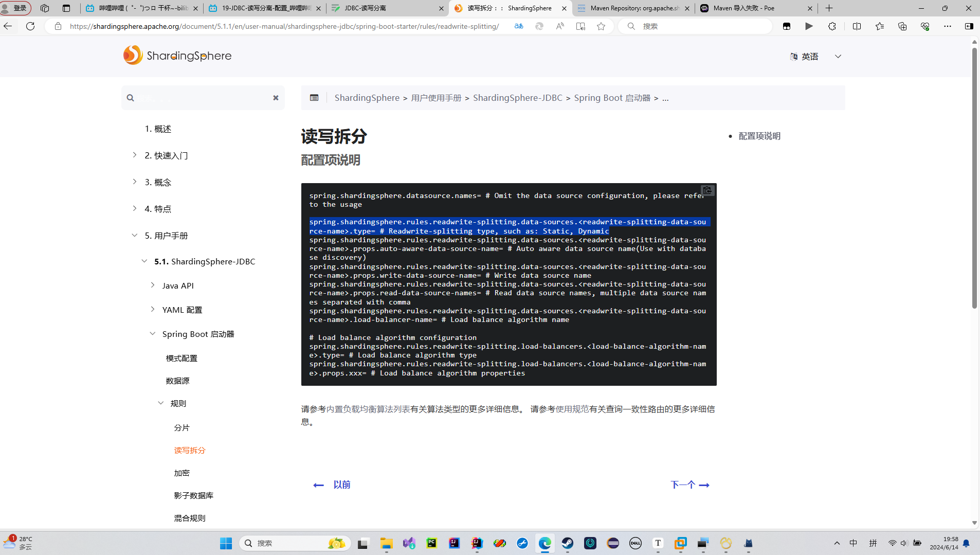Collapse the 5.1. ShardingSphere-JDBC chevron
The image size is (980, 555).
pos(144,261)
